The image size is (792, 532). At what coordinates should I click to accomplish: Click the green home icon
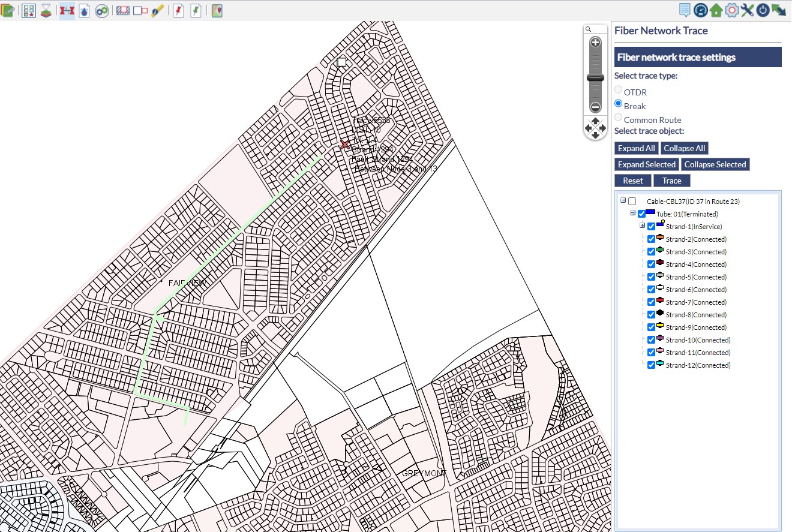click(716, 10)
